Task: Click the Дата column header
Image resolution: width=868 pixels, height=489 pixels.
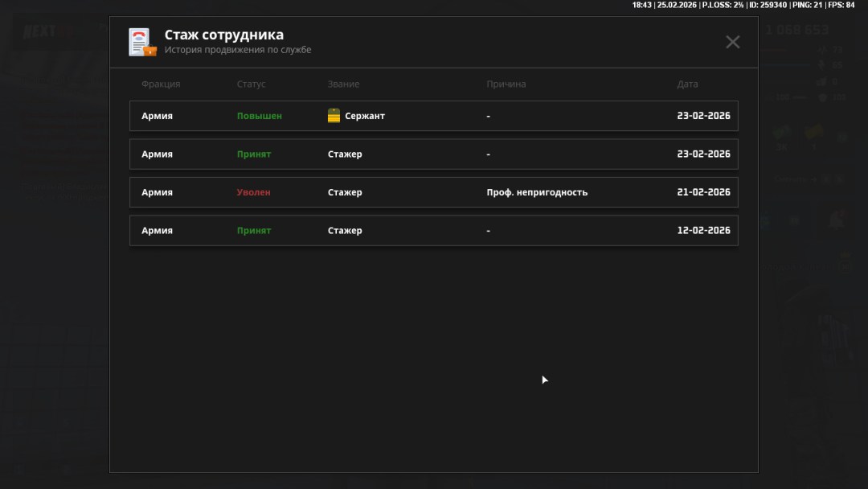Action: [x=687, y=84]
